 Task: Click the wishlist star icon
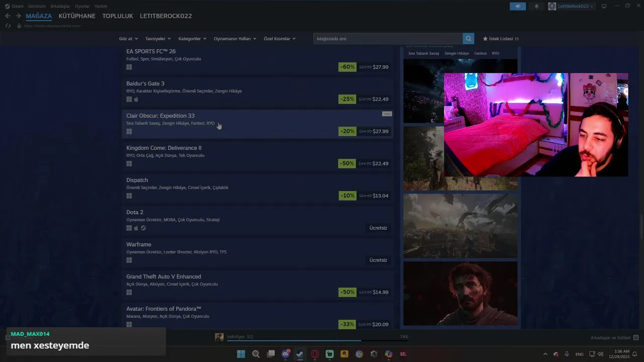click(486, 39)
